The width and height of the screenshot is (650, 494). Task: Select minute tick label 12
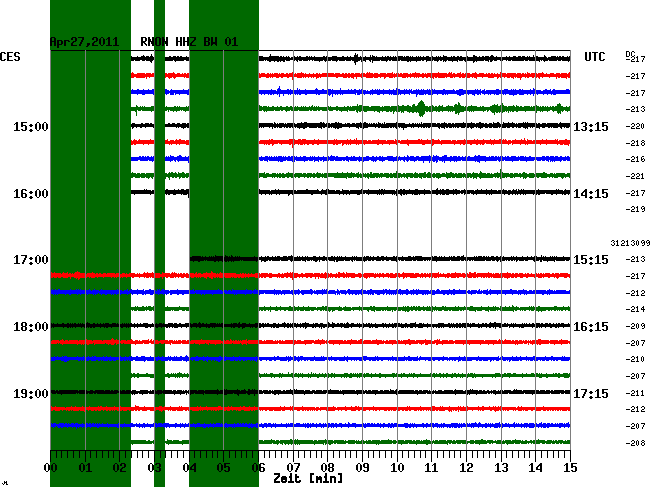(466, 468)
